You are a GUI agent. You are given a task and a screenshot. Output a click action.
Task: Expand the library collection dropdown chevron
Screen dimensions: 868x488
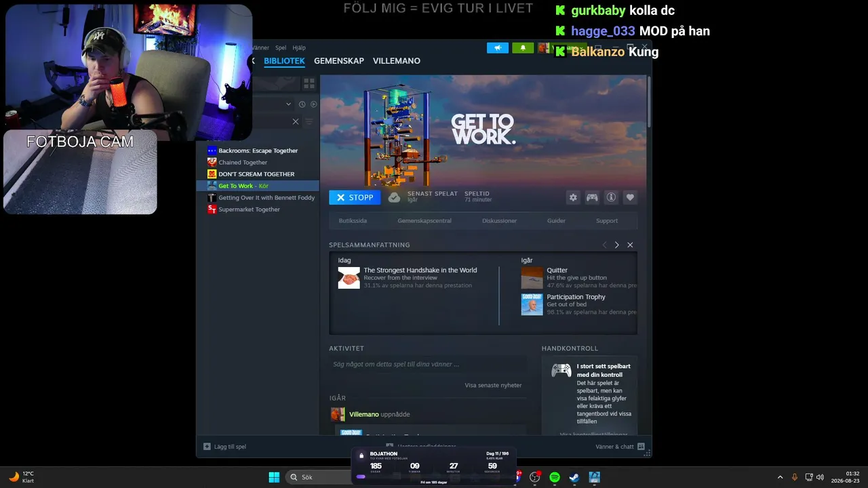[x=288, y=104]
